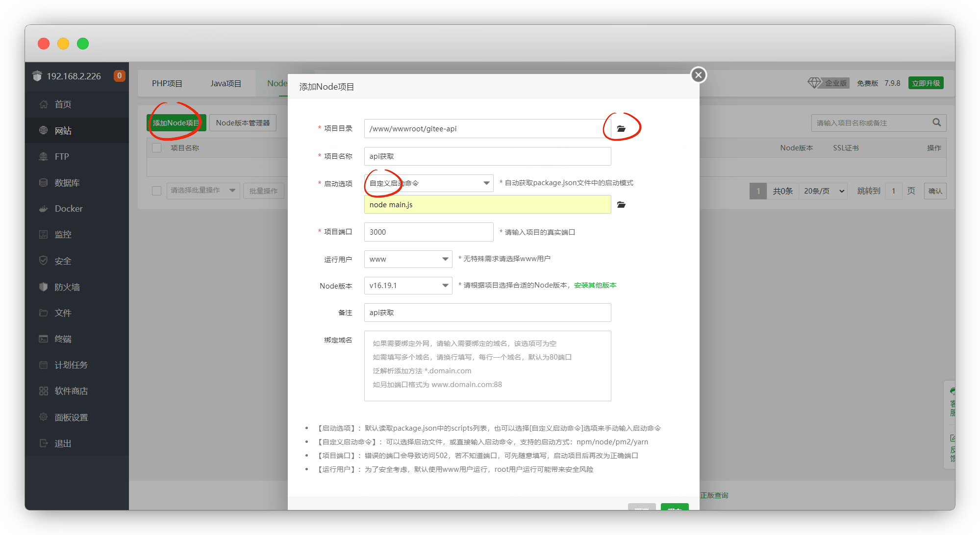Click the search magnifier icon
980x535 pixels.
[x=936, y=123]
